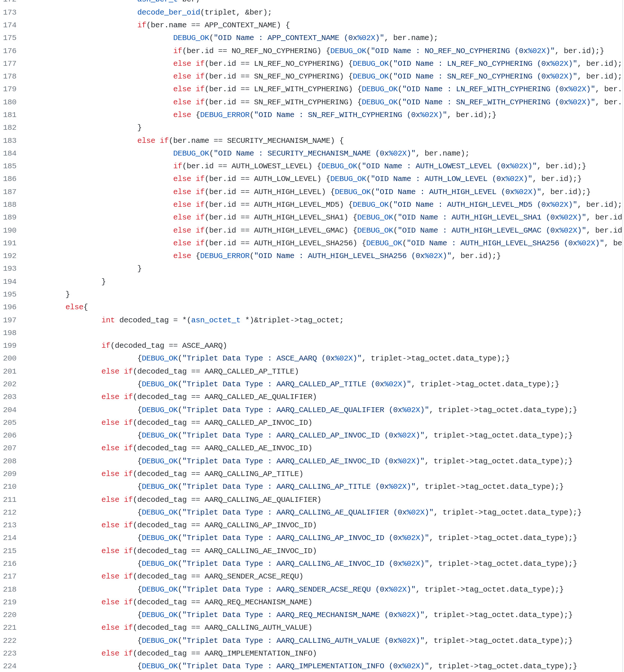Click DEBUG_OK at the start of line 184
The height and width of the screenshot is (672, 624).
[191, 153]
